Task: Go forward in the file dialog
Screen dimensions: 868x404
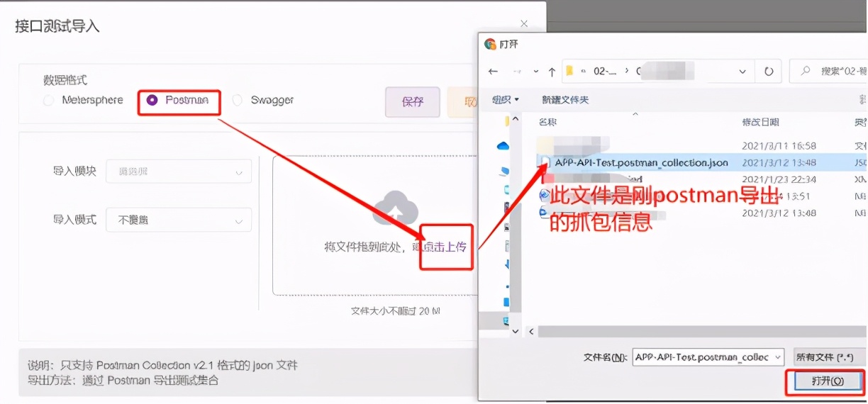Action: 518,72
